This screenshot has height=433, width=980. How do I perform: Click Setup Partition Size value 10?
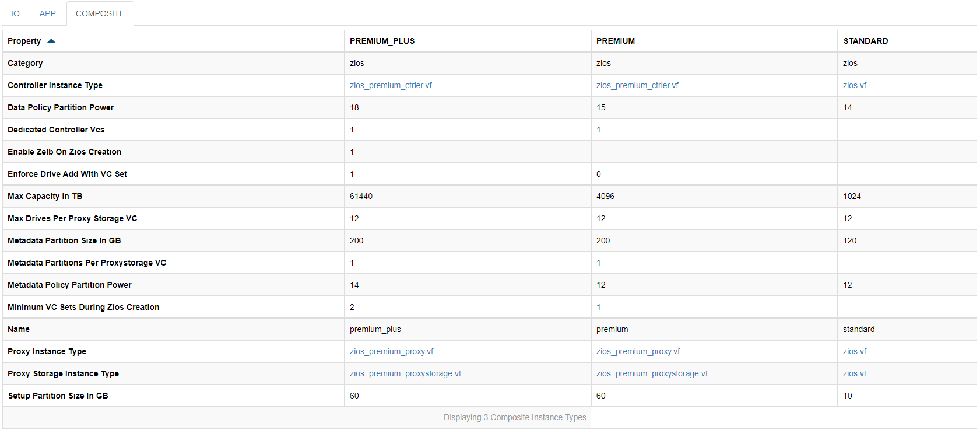pos(848,396)
